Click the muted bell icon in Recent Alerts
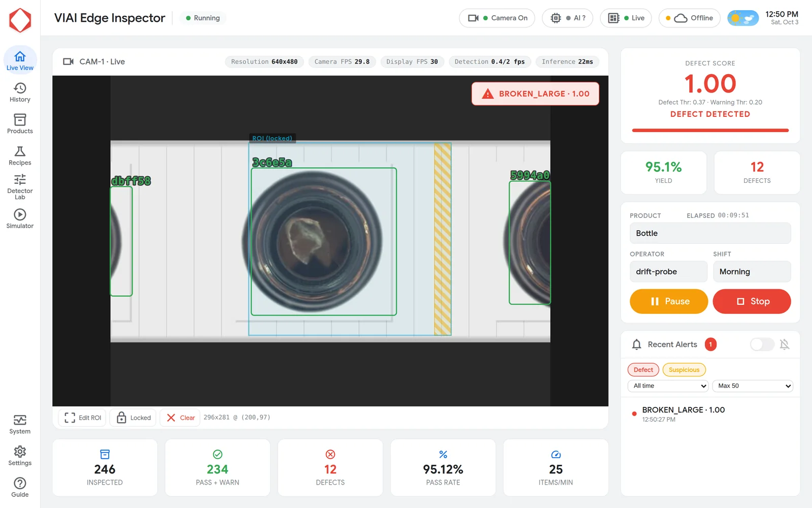 [785, 344]
